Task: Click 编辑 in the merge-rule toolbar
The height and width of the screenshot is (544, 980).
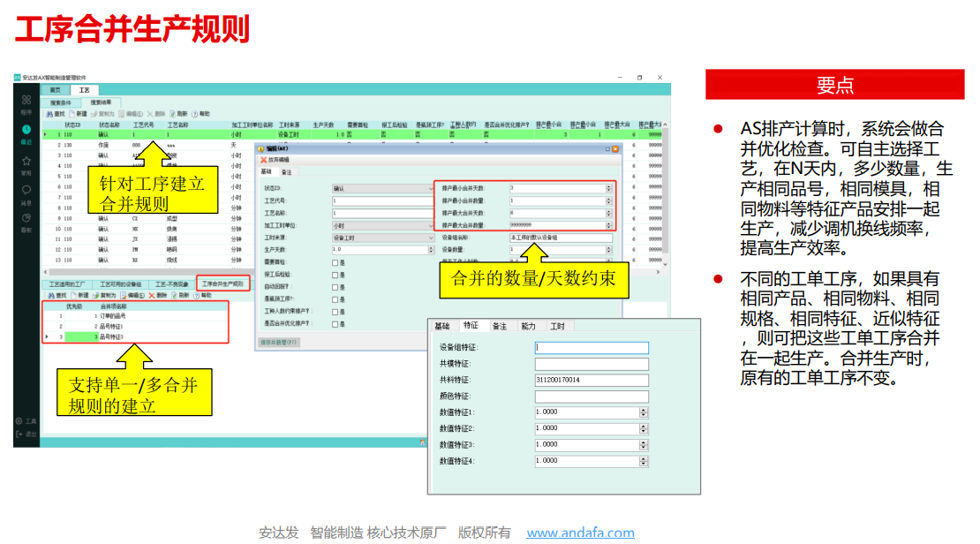Action: [132, 295]
